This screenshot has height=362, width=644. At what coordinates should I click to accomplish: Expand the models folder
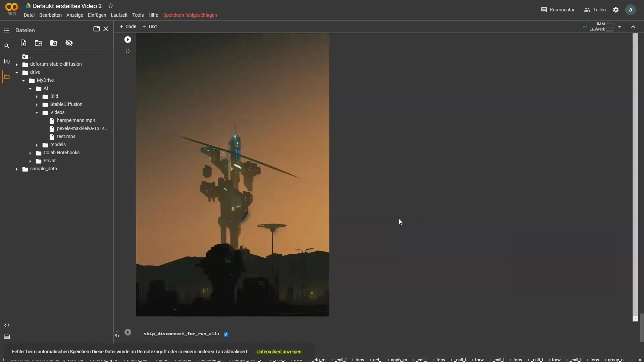tap(37, 144)
